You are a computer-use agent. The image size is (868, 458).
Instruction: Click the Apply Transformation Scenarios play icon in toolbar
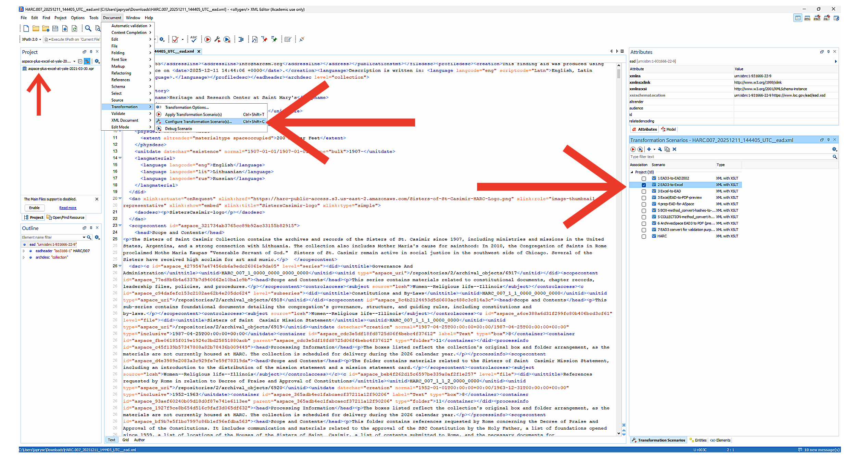coord(207,39)
